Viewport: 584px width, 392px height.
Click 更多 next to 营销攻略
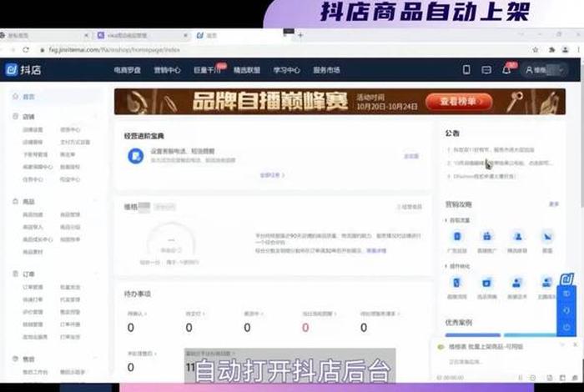pos(554,204)
